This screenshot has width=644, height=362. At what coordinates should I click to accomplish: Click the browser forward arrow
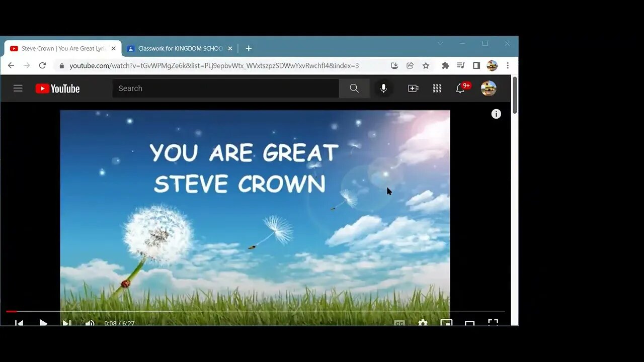[x=27, y=65]
